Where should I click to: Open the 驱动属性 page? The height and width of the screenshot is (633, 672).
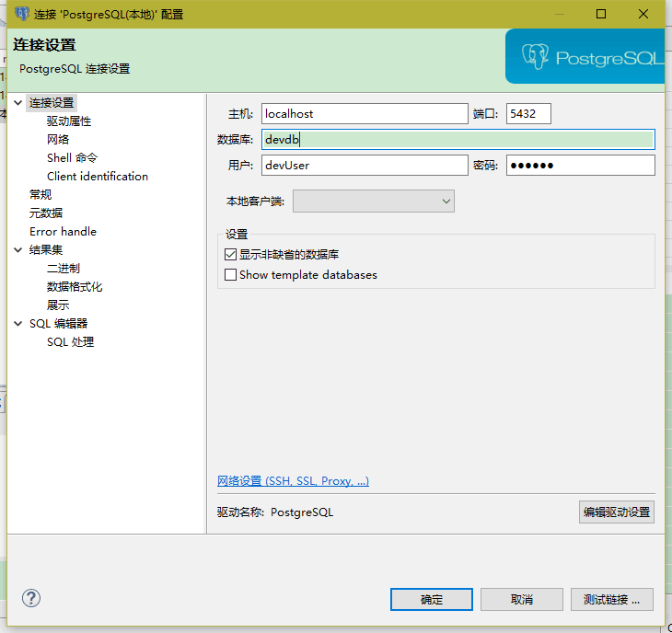tap(69, 121)
